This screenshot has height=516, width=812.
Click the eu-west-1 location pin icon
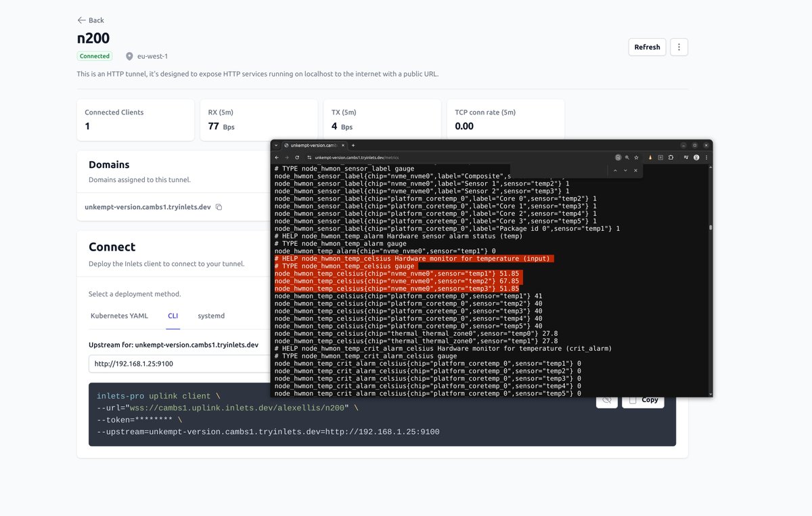(129, 56)
